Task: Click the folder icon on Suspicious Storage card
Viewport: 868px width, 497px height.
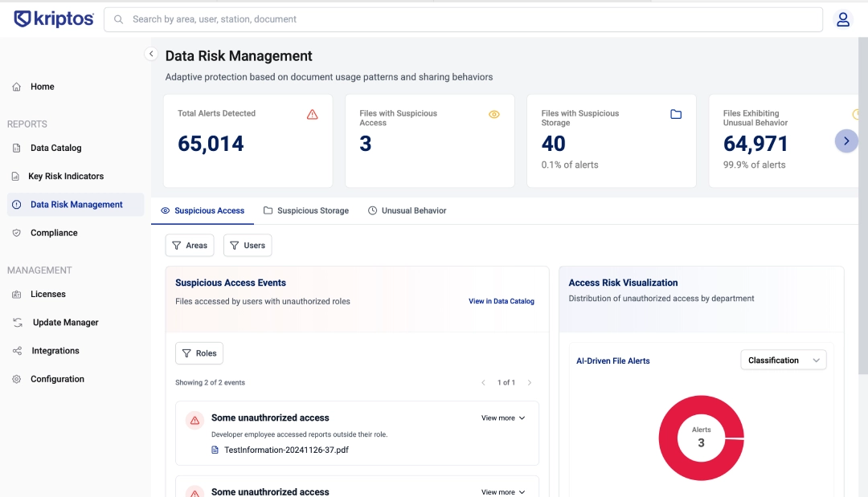Action: (x=676, y=114)
